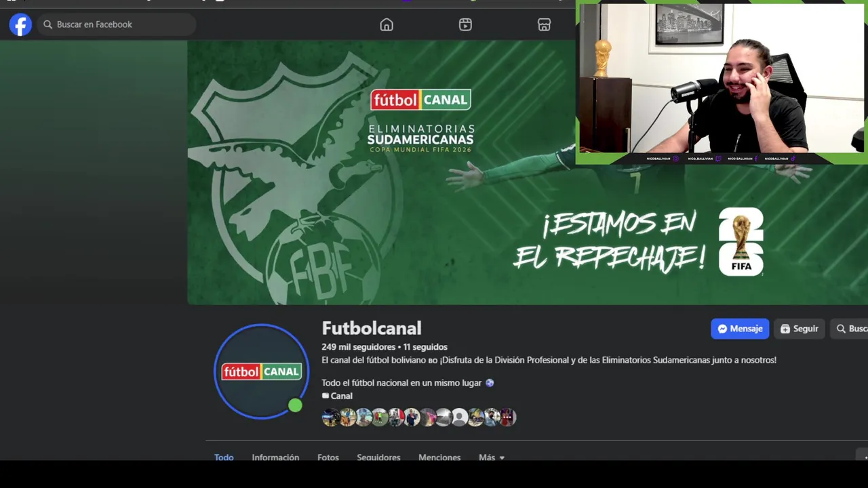Switch to the Fotos tab

(328, 457)
